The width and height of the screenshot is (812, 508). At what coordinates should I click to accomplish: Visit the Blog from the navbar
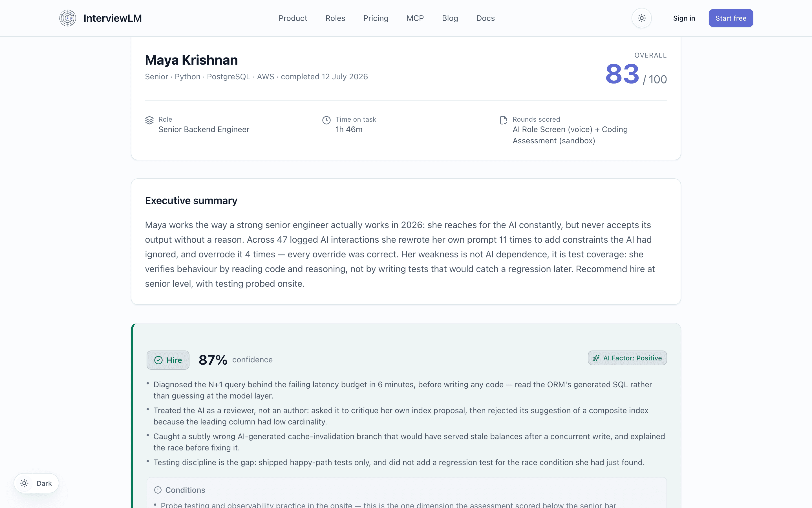pyautogui.click(x=450, y=18)
